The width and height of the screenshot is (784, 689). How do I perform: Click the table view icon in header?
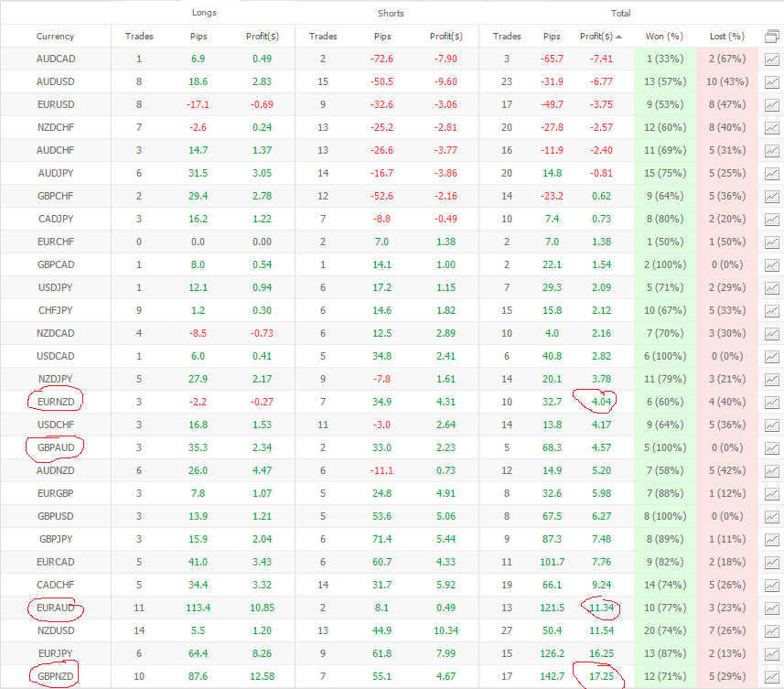pyautogui.click(x=771, y=37)
